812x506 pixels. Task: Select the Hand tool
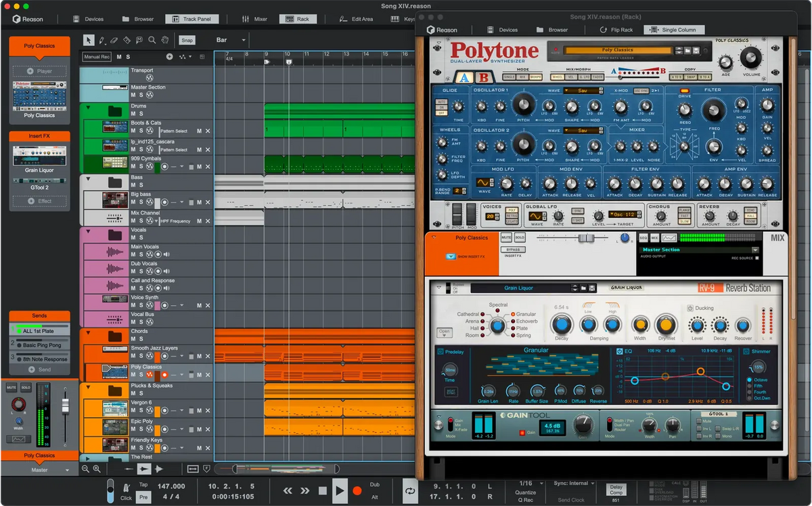[164, 41]
